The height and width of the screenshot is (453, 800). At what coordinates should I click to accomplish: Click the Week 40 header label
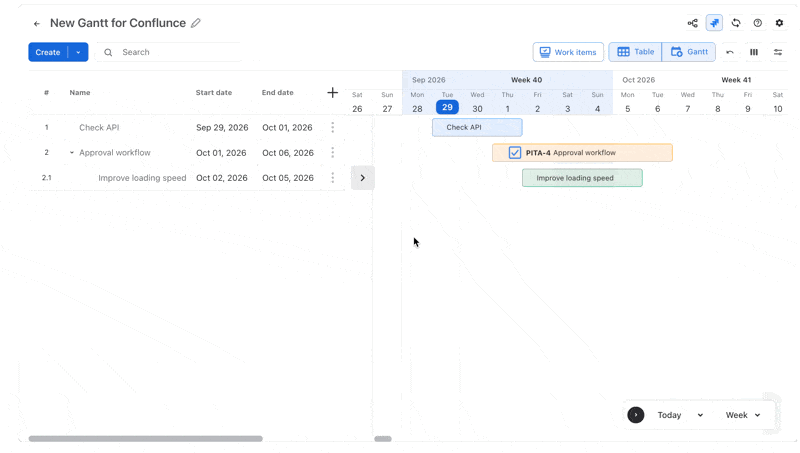click(527, 80)
